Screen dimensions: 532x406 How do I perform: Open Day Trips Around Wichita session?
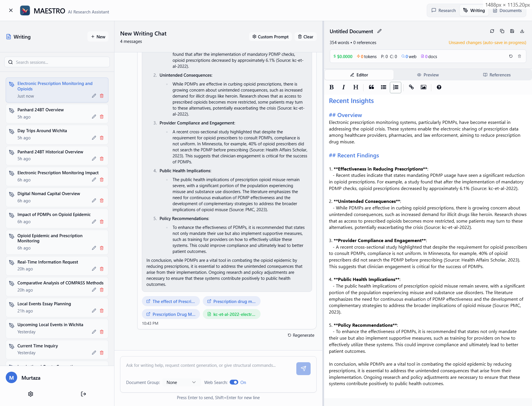click(42, 131)
